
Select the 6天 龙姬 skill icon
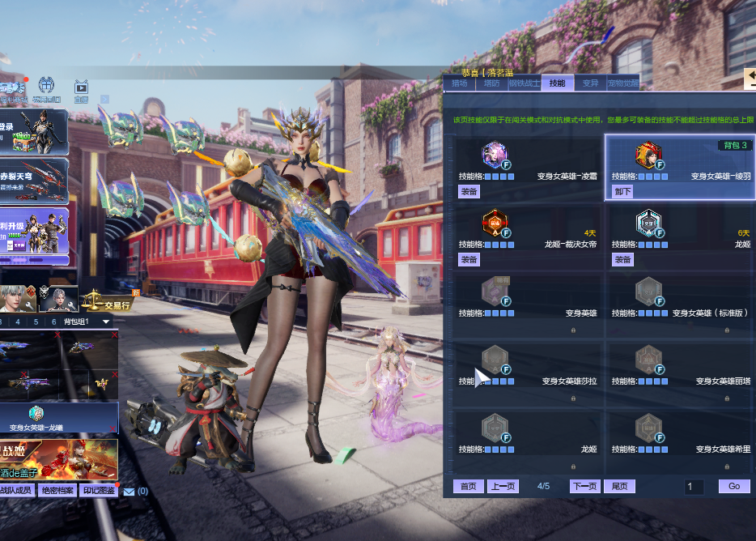pyautogui.click(x=648, y=223)
